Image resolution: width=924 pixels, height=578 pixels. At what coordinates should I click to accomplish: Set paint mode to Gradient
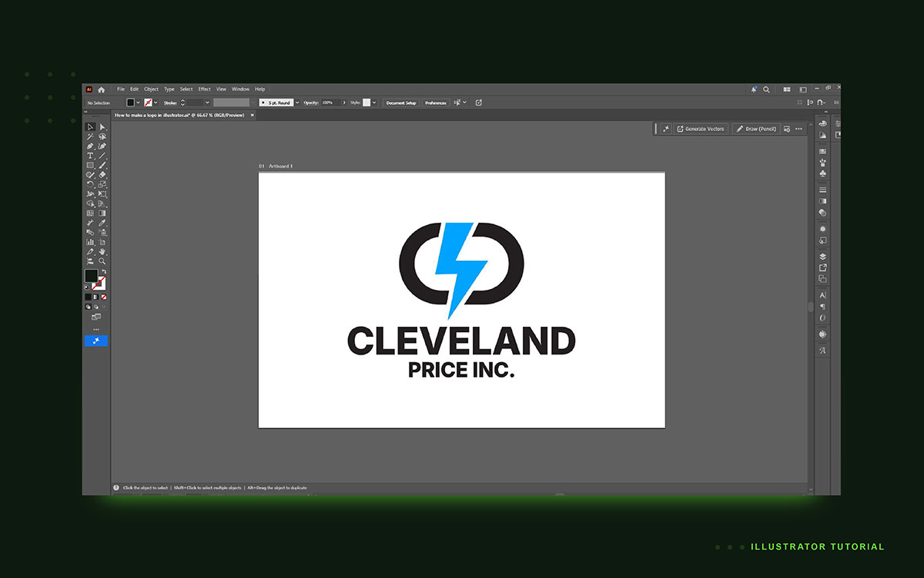(95, 297)
